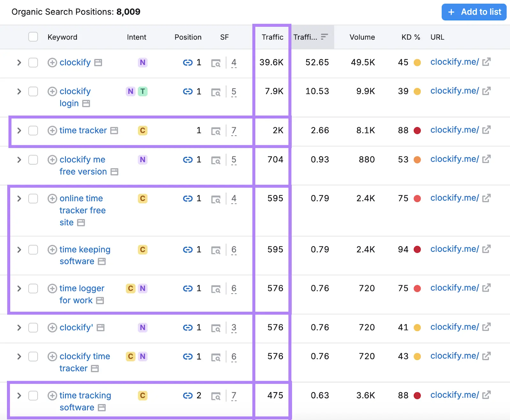Click the Add to list button
This screenshot has height=420, width=510.
tap(474, 12)
